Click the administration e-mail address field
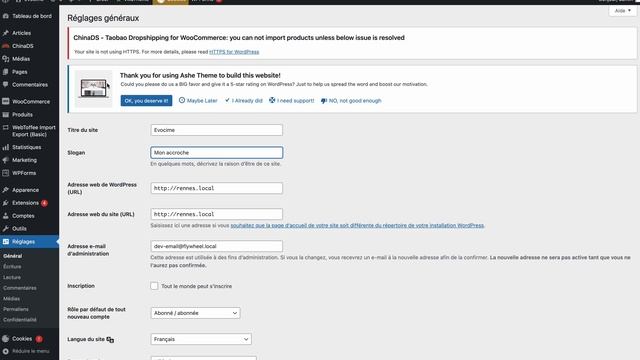Image resolution: width=640 pixels, height=360 pixels. (x=216, y=246)
